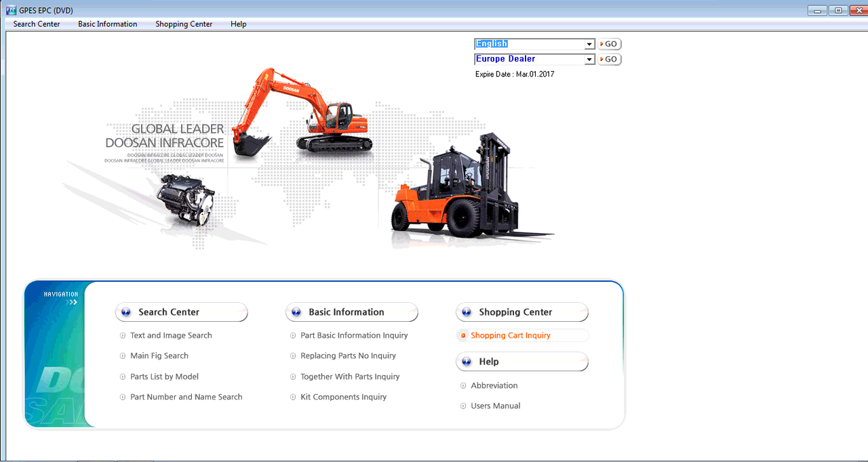Open the Search Center menu
This screenshot has height=462, width=868.
click(x=37, y=24)
